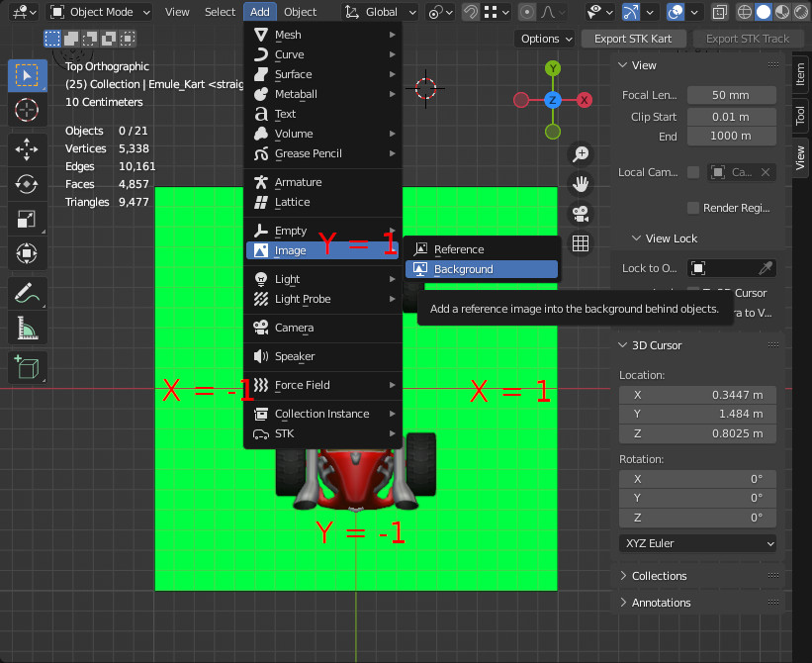Viewport: 812px width, 663px height.
Task: Choose Reference from Image submenu
Action: pyautogui.click(x=481, y=249)
